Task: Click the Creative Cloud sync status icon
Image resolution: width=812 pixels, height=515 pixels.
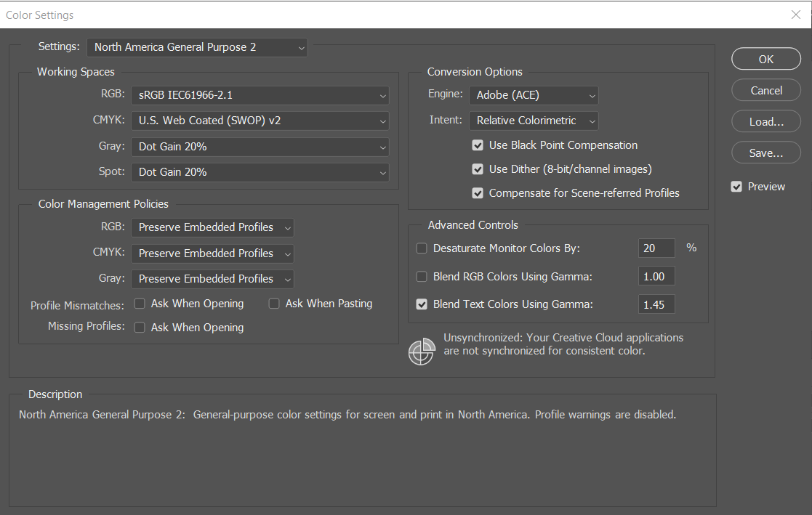Action: tap(422, 352)
